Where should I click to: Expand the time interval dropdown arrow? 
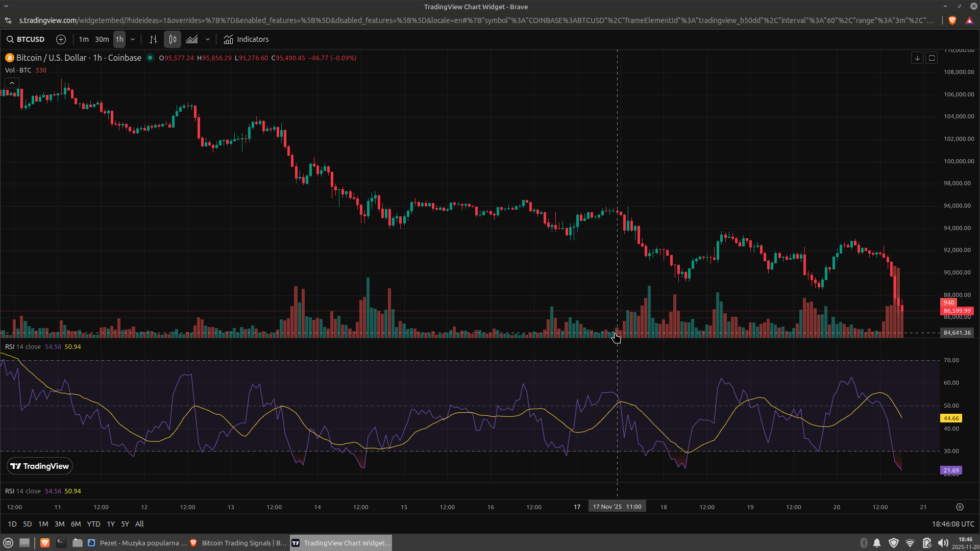(133, 39)
